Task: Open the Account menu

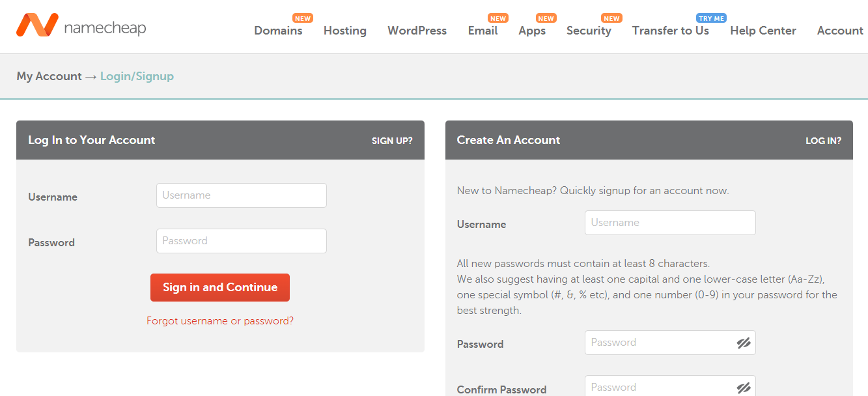Action: click(840, 31)
